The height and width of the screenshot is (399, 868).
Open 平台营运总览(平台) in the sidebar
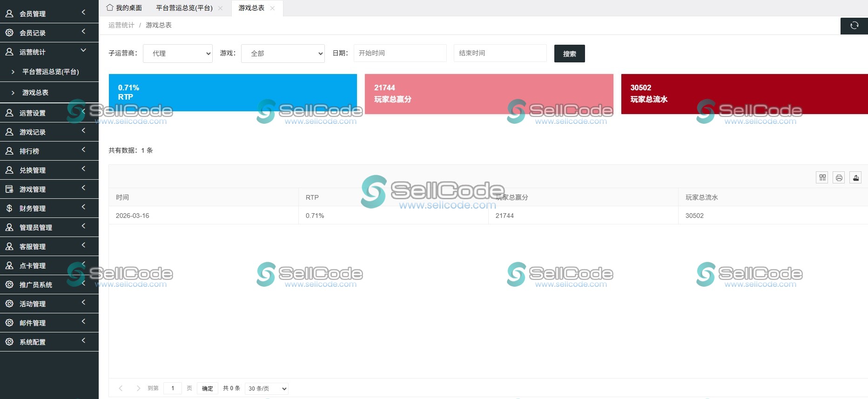49,72
